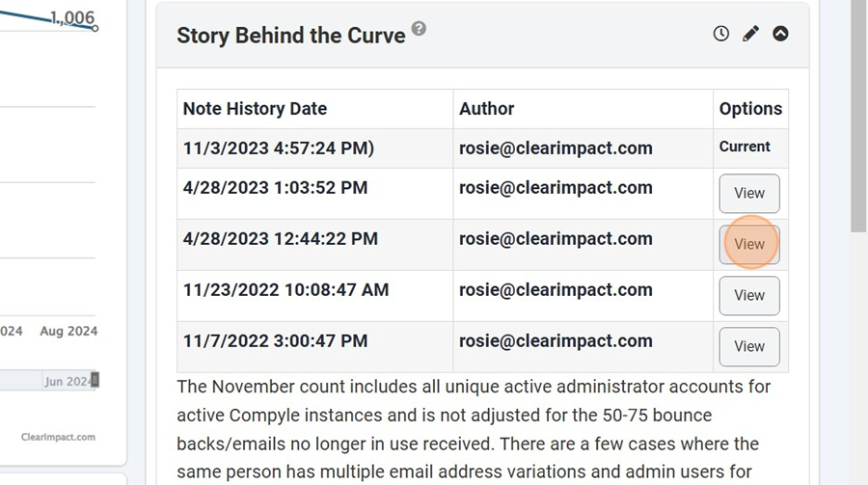Open note history clock icon
The image size is (868, 485).
pos(720,34)
